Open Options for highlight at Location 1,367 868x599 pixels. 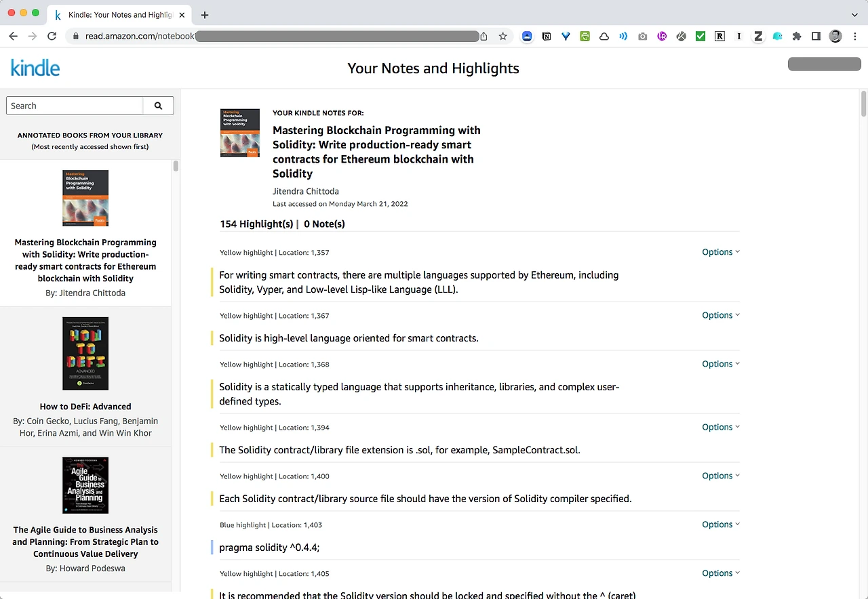tap(721, 315)
